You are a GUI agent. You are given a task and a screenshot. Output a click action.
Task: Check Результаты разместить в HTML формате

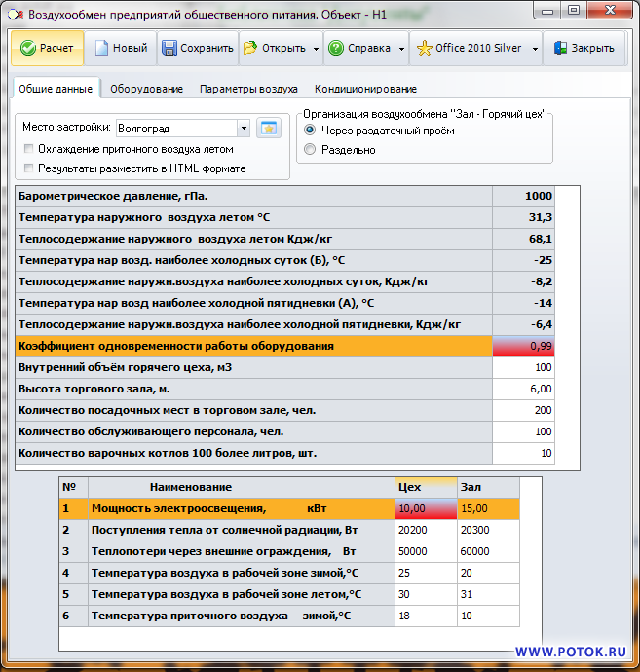tap(28, 168)
